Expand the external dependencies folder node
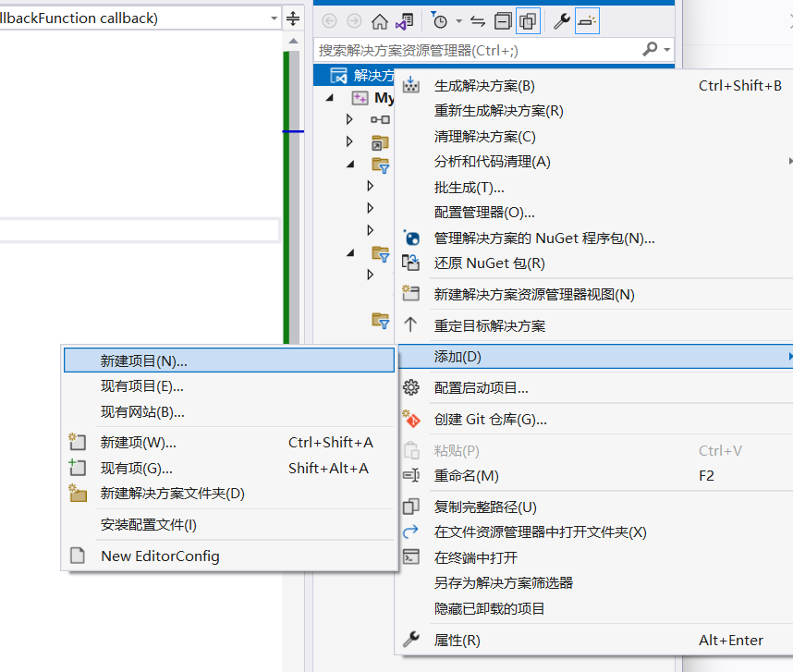 349,141
